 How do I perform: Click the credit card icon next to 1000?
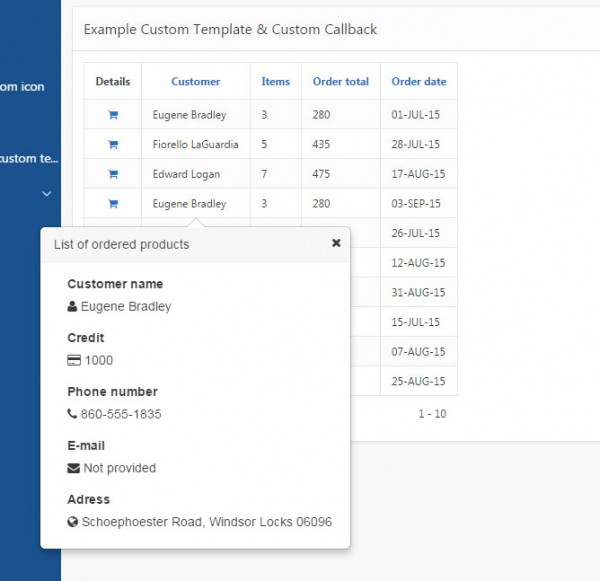74,361
